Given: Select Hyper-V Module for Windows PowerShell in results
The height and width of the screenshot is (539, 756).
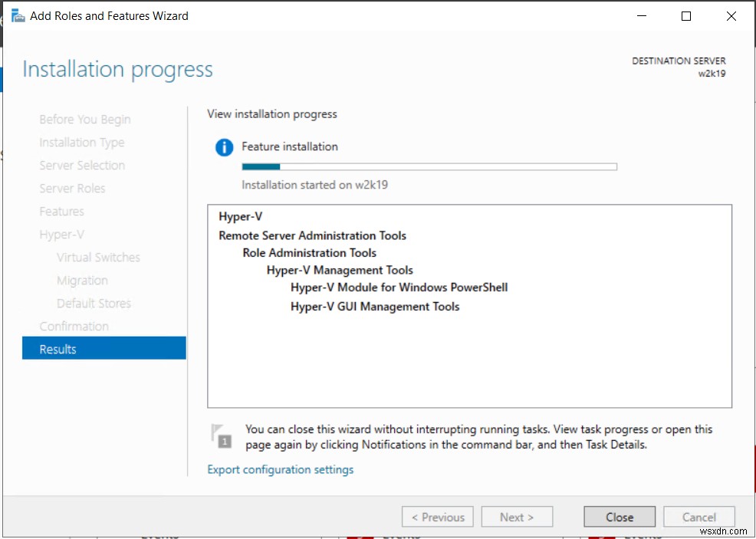Looking at the screenshot, I should (399, 288).
